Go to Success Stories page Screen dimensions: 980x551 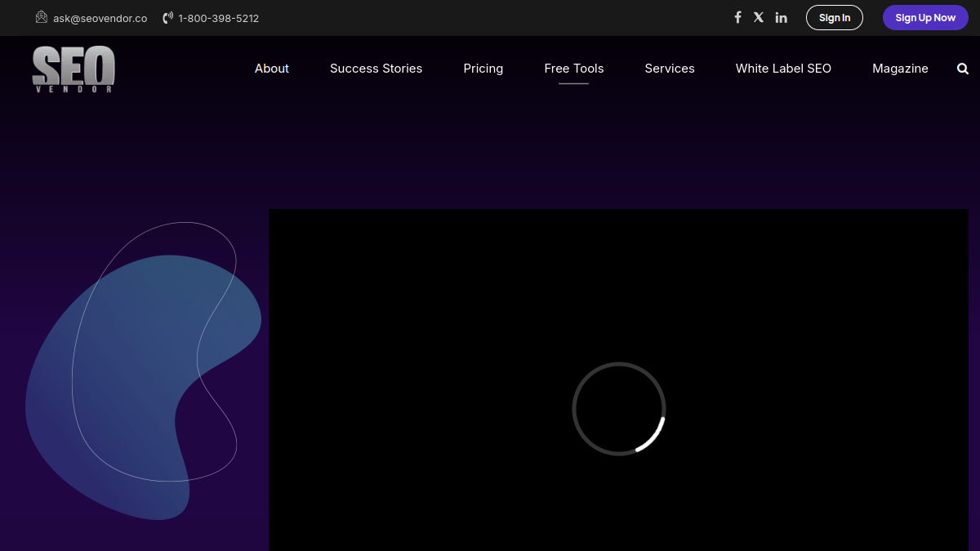(x=376, y=69)
